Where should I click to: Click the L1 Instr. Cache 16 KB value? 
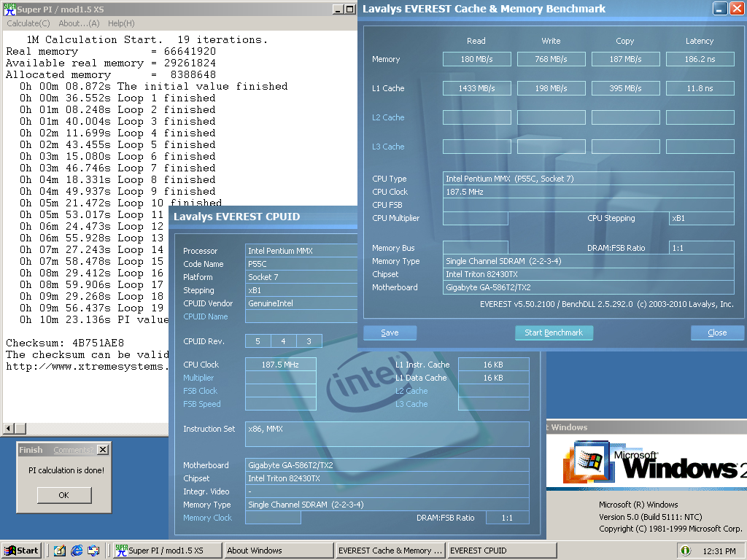[494, 365]
